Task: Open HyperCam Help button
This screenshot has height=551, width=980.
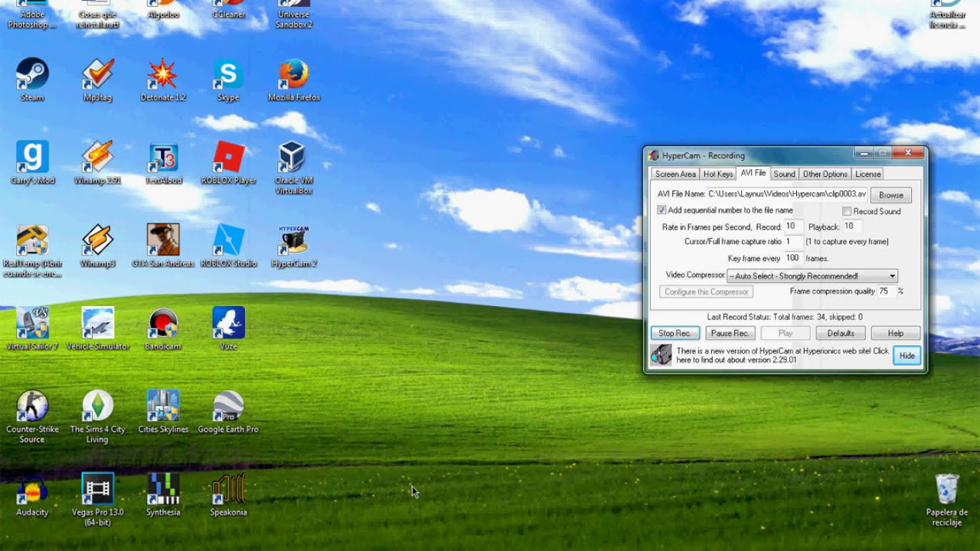Action: (896, 334)
